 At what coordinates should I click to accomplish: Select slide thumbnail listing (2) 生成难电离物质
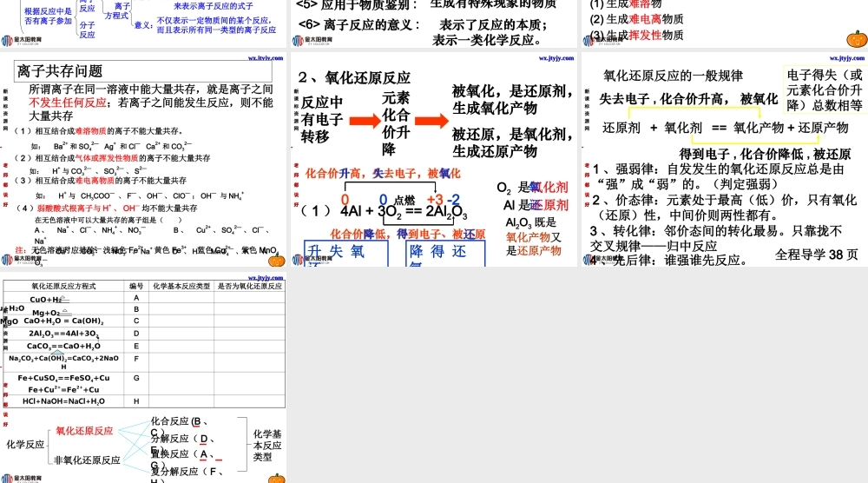(x=725, y=23)
